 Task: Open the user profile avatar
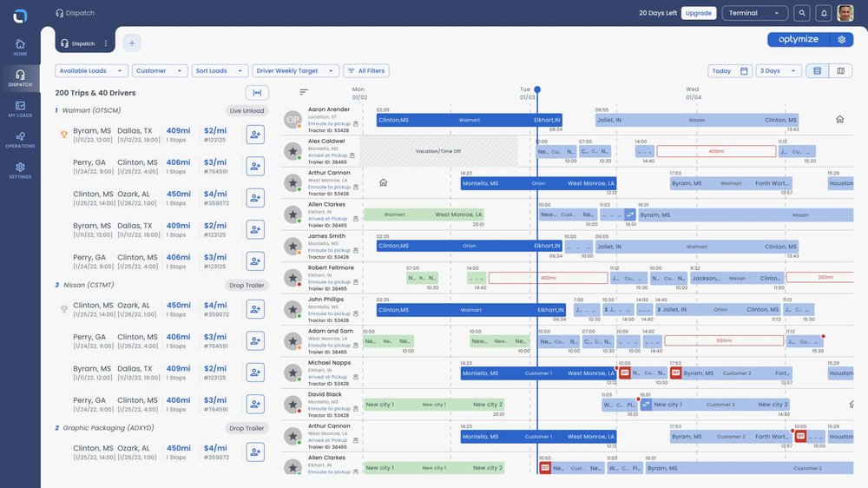pos(845,13)
